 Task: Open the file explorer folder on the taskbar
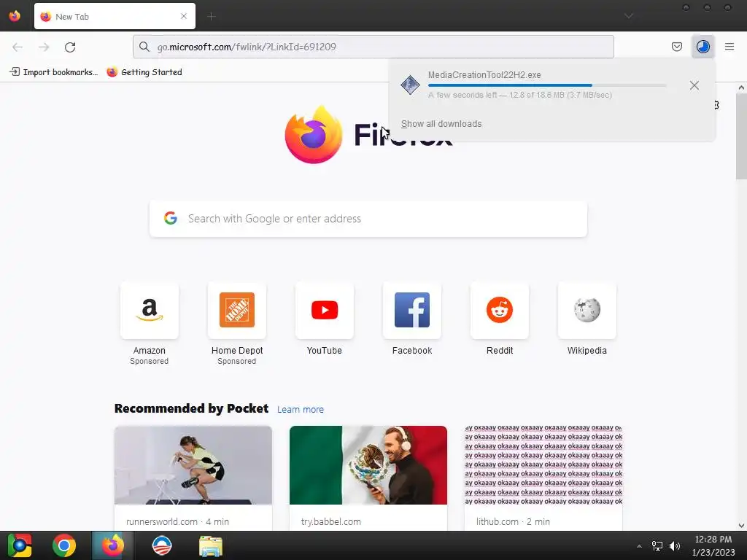[210, 545]
